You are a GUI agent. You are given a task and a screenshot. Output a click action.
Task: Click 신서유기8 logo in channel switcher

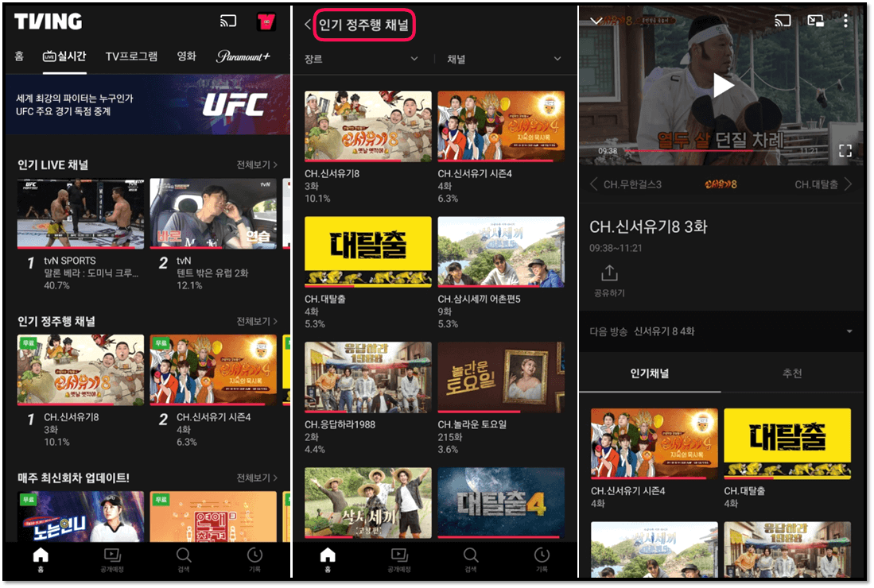(x=721, y=184)
